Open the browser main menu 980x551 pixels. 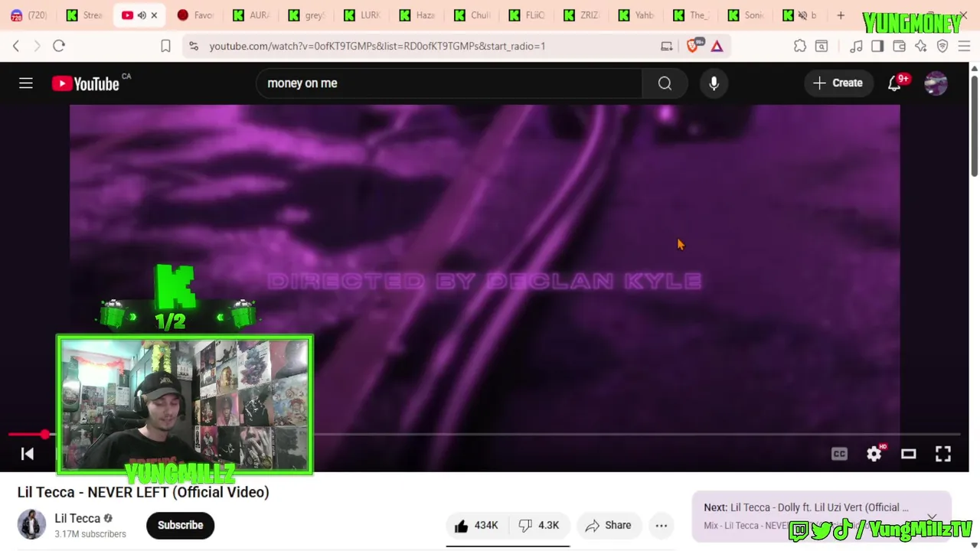[x=964, y=46]
